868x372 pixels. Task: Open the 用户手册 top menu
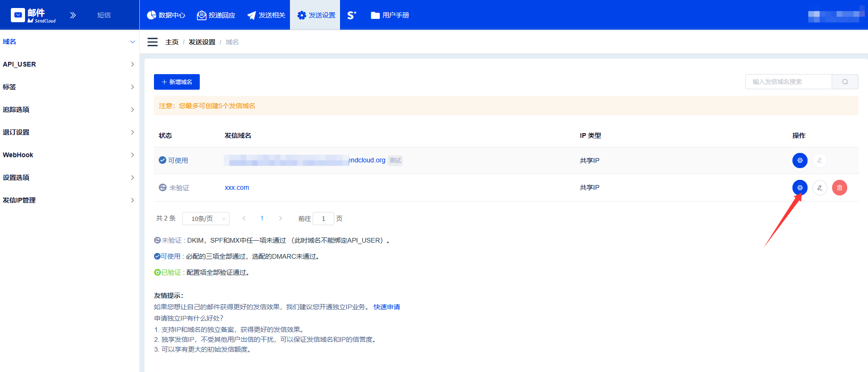(390, 15)
